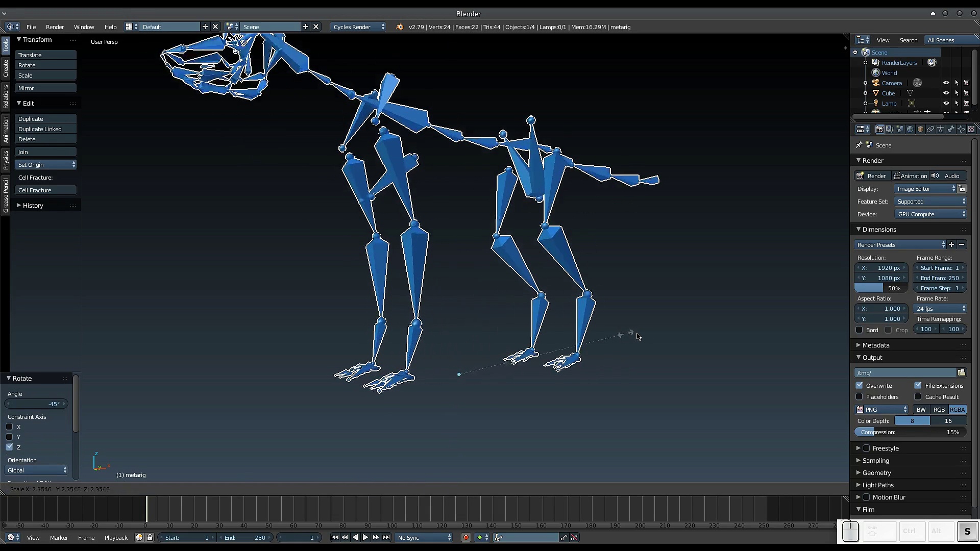Click the Cell Fracture button
Image resolution: width=980 pixels, height=551 pixels.
coord(45,190)
